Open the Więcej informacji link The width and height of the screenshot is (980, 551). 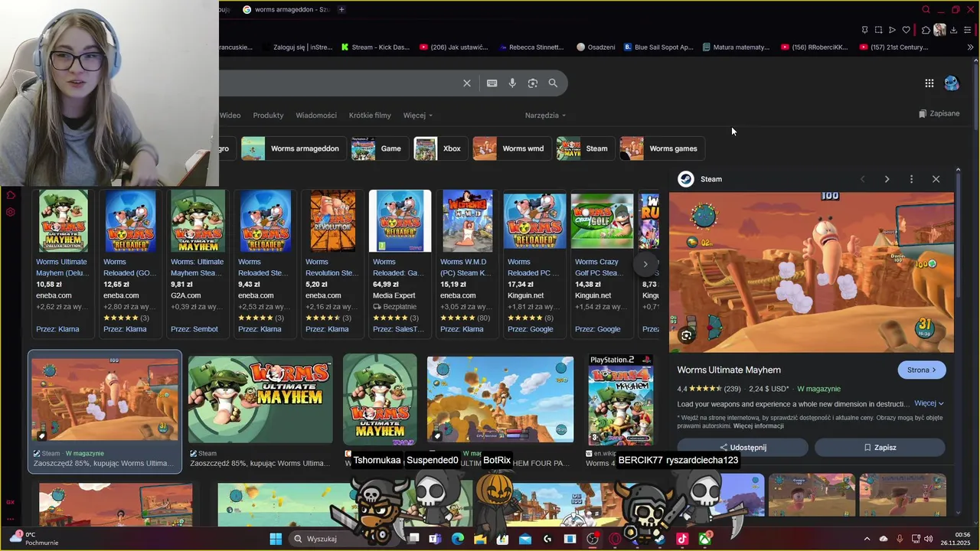[x=758, y=425]
